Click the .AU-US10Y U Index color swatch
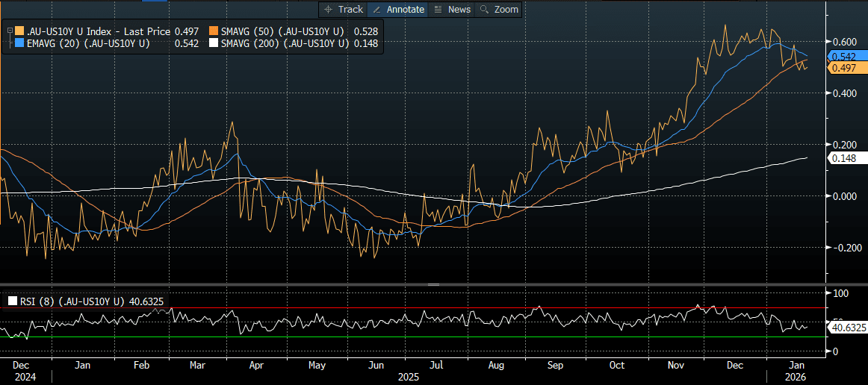 (19, 31)
